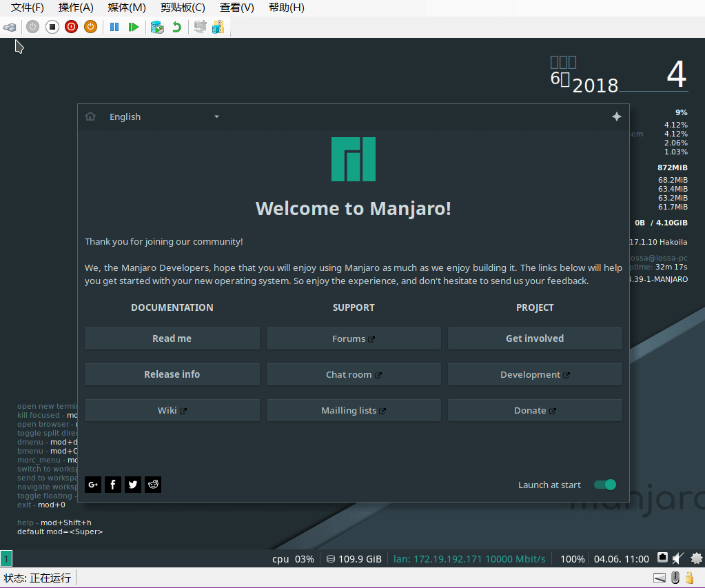Click the Donate link button
705x588 pixels.
coord(535,410)
